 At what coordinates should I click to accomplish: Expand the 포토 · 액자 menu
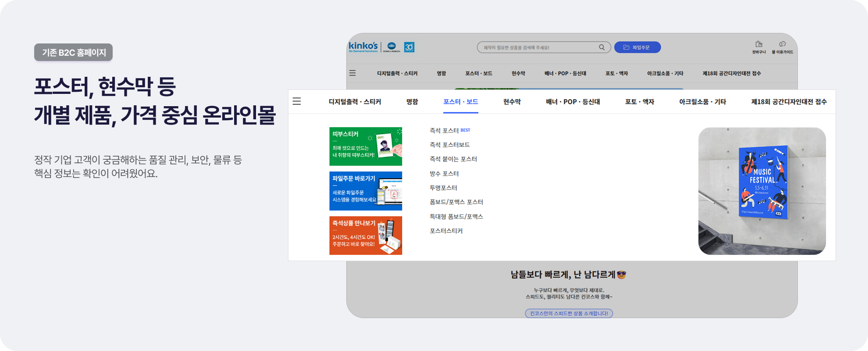point(639,102)
